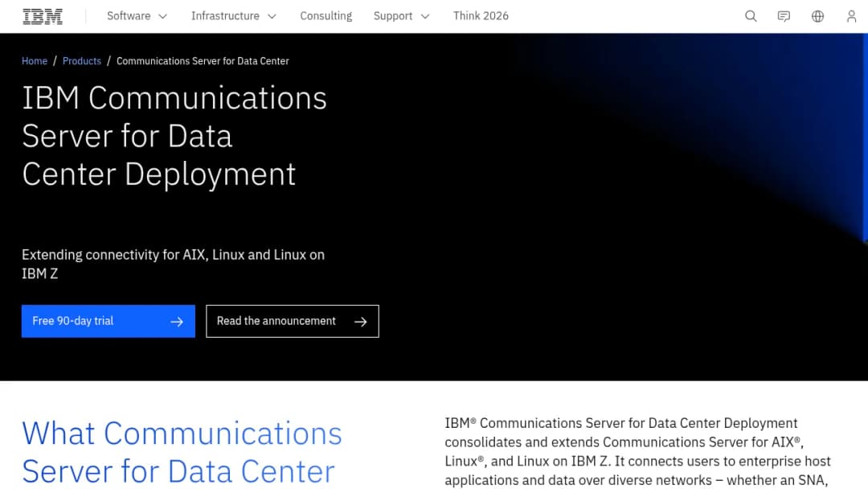Go to the Products breadcrumb link
The image size is (868, 489).
click(82, 61)
